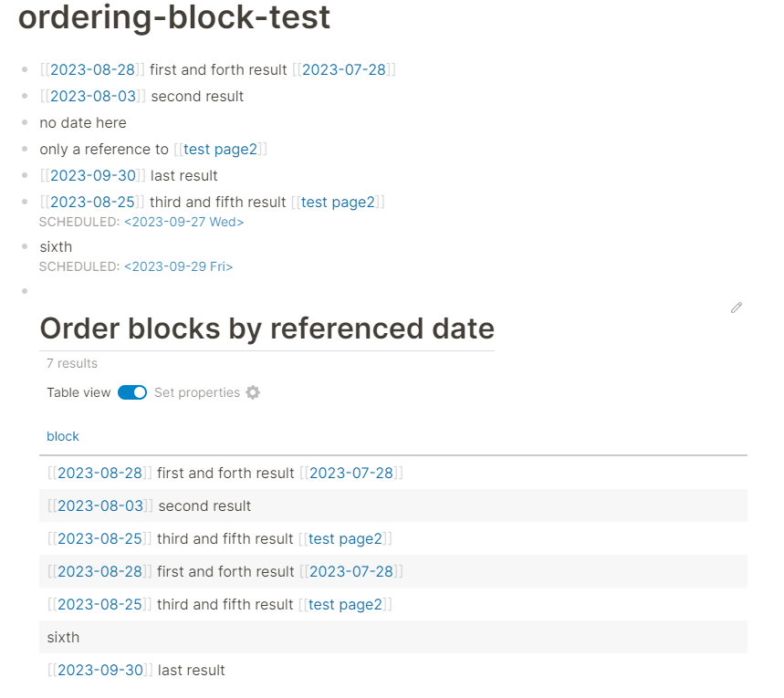Open scheduled date 2023-09-29 Fri
This screenshot has height=698, width=784.
click(x=179, y=266)
